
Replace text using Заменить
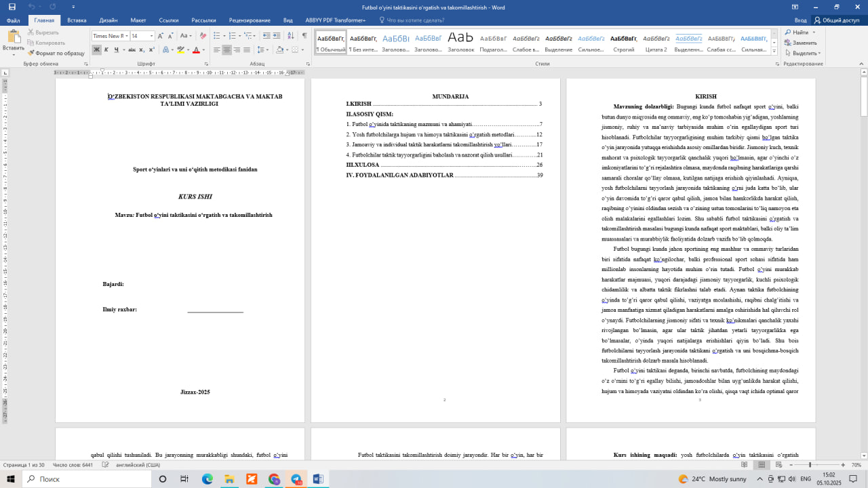pos(801,43)
